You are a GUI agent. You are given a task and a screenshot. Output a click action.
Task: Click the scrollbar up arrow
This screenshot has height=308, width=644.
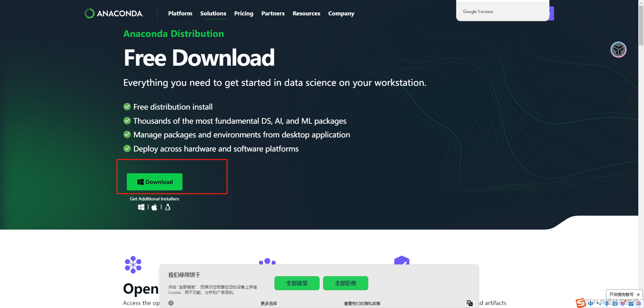(641, 3)
